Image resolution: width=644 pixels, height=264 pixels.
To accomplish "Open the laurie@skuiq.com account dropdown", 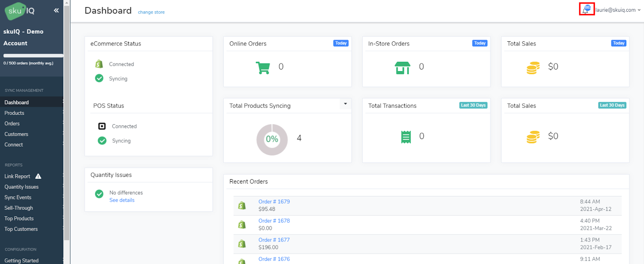I will 618,10.
